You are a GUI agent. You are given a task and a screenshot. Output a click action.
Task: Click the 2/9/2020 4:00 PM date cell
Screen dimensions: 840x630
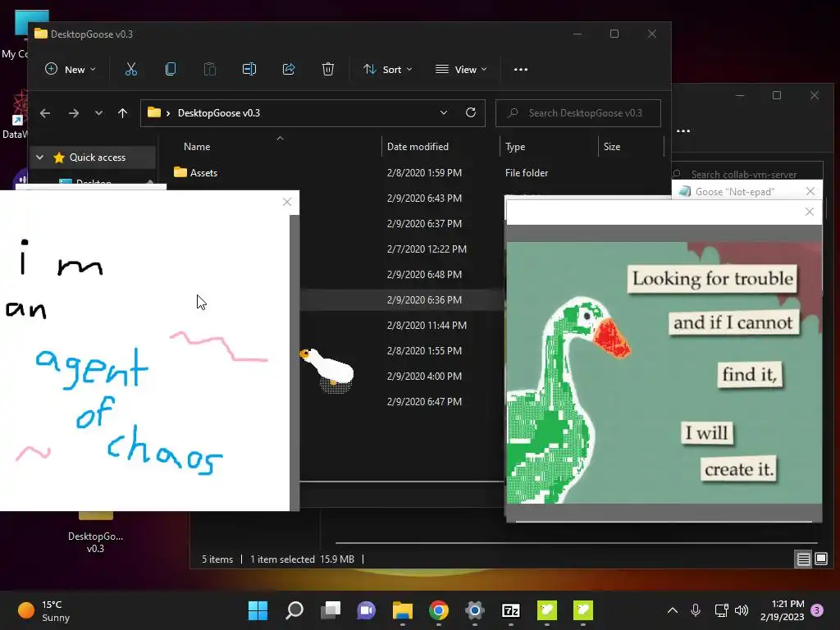pyautogui.click(x=424, y=376)
